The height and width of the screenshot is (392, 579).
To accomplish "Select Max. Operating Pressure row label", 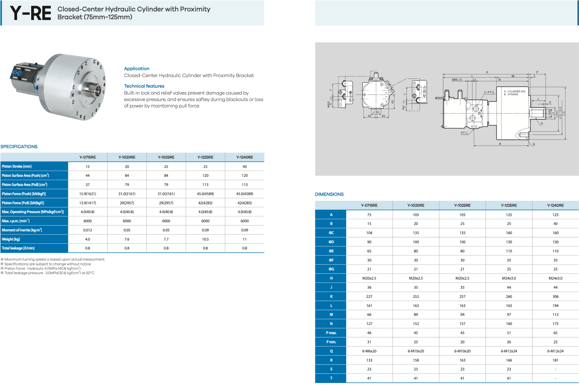I will pyautogui.click(x=33, y=212).
